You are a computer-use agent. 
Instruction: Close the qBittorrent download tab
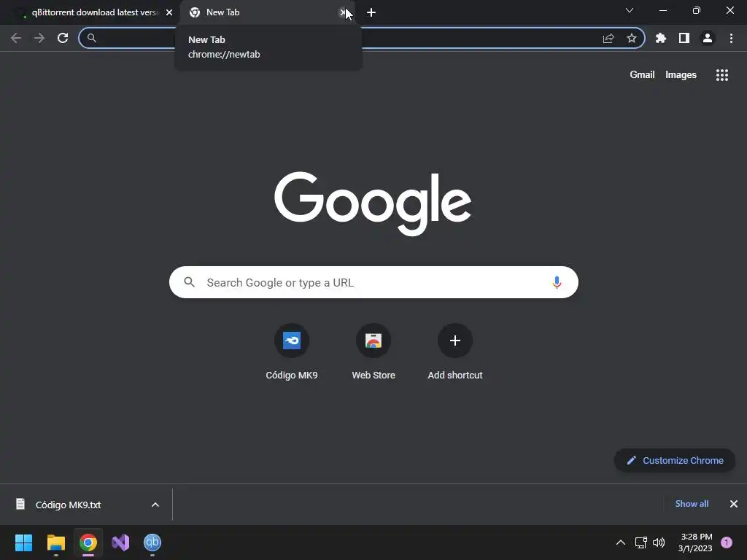169,12
